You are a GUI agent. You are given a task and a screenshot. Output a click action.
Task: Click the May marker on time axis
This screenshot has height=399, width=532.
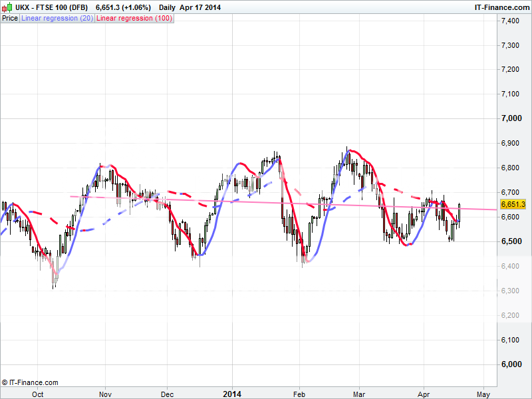(x=486, y=394)
